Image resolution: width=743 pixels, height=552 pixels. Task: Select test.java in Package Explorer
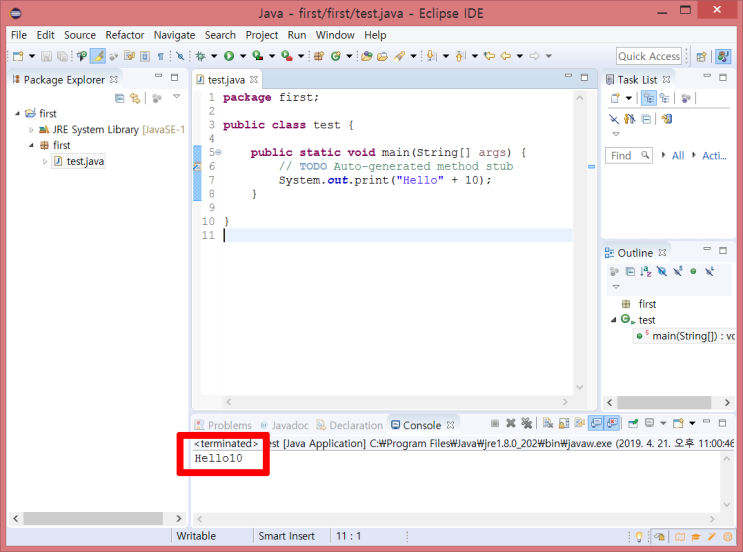coord(84,161)
